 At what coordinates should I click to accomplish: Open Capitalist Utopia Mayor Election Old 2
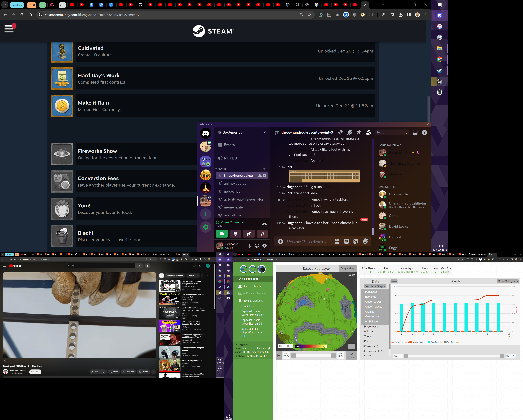pyautogui.click(x=253, y=313)
